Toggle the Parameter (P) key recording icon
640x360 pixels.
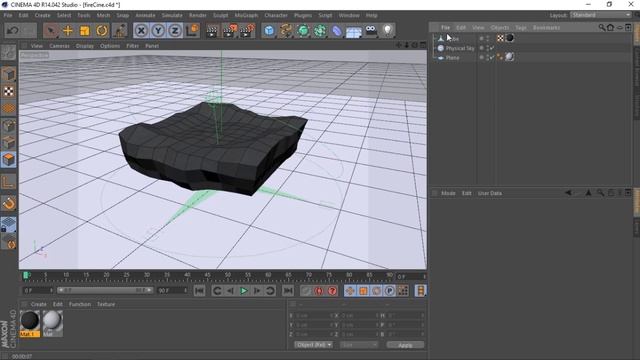coord(390,291)
